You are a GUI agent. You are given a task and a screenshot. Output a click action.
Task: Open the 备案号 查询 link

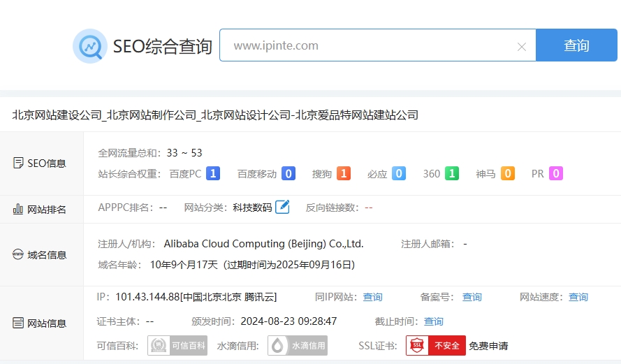point(472,297)
